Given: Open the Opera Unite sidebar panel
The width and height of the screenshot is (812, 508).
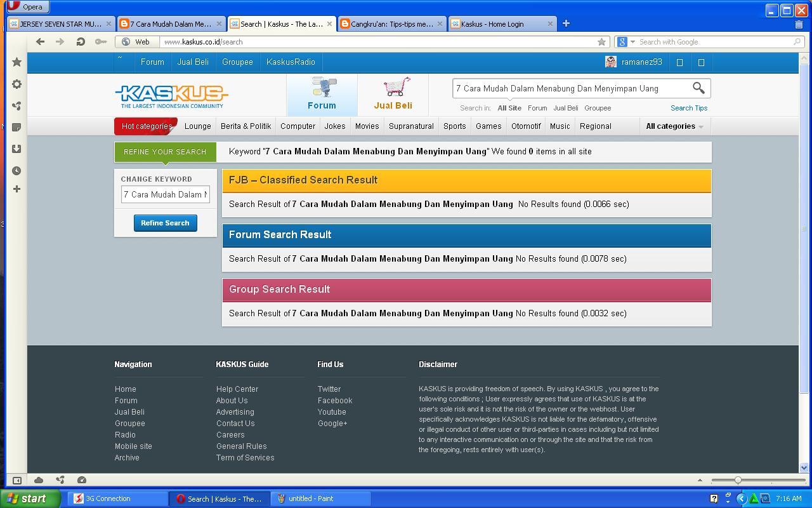Looking at the screenshot, I should click(x=17, y=105).
